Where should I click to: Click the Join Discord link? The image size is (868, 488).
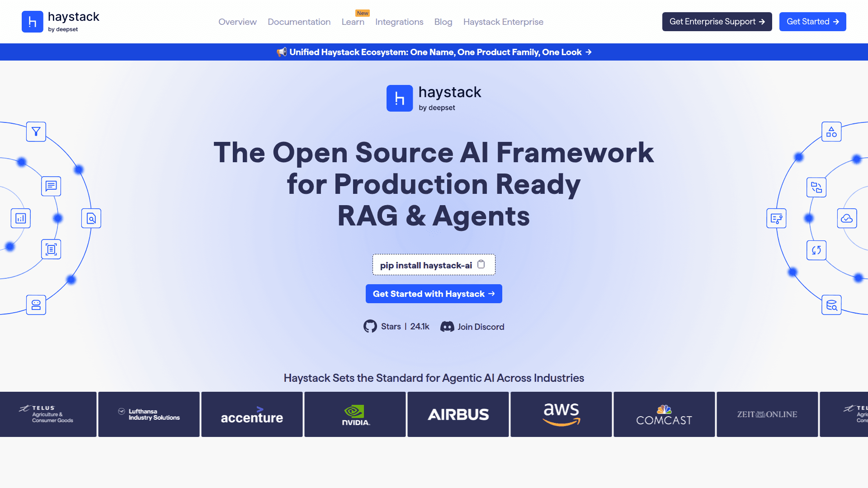pos(481,327)
